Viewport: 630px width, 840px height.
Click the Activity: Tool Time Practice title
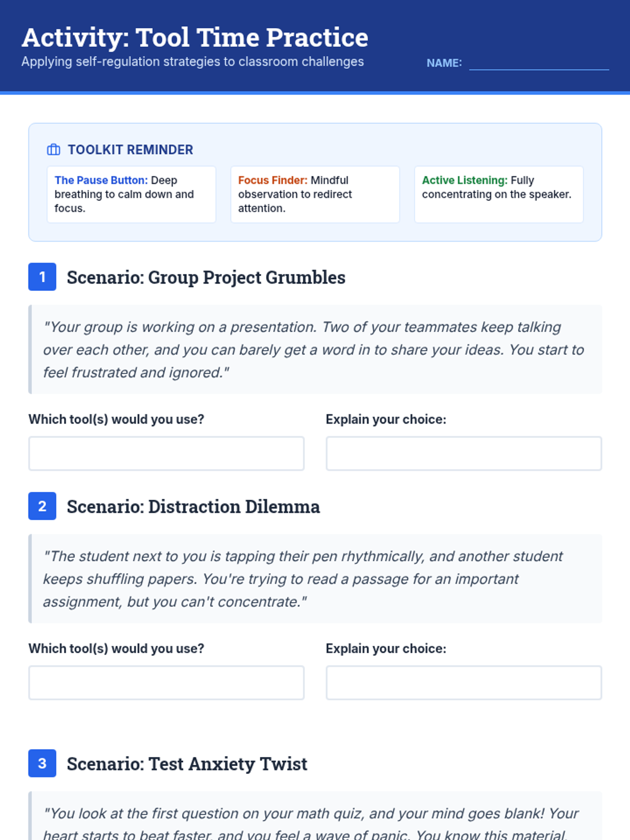tap(195, 38)
